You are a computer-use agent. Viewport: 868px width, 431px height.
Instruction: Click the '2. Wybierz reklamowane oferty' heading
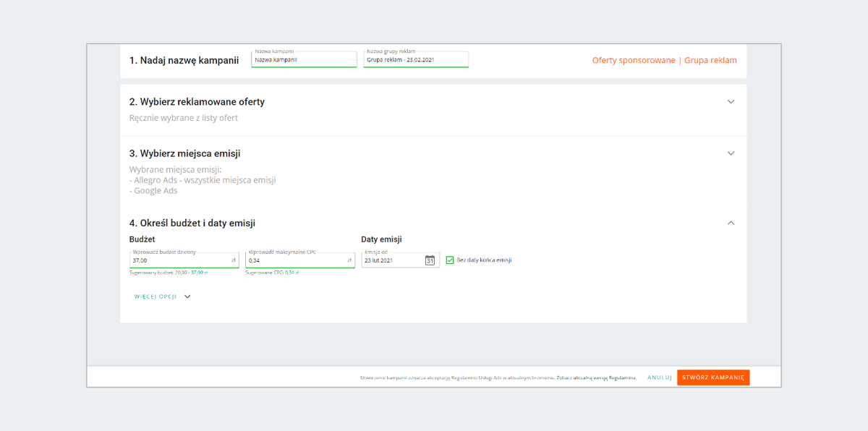point(197,102)
